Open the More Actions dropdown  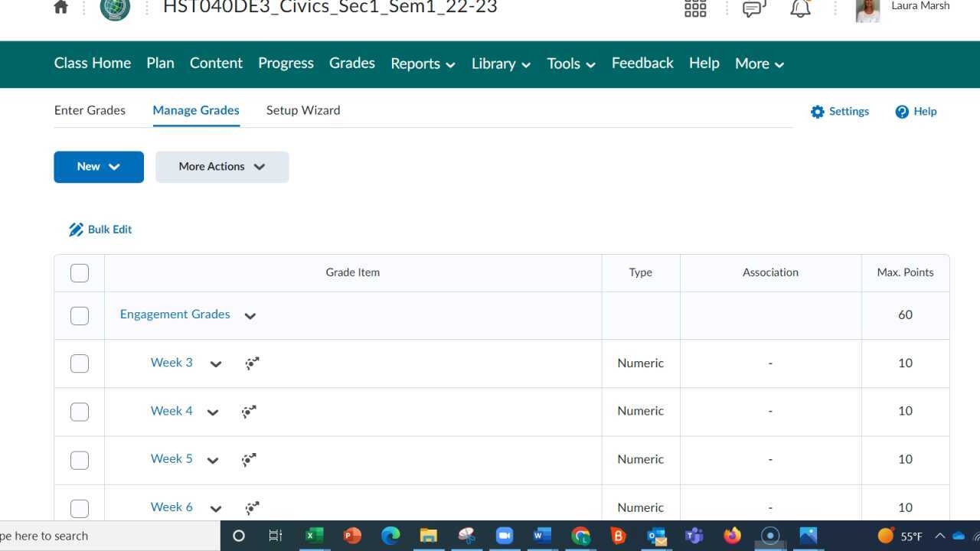click(x=221, y=166)
